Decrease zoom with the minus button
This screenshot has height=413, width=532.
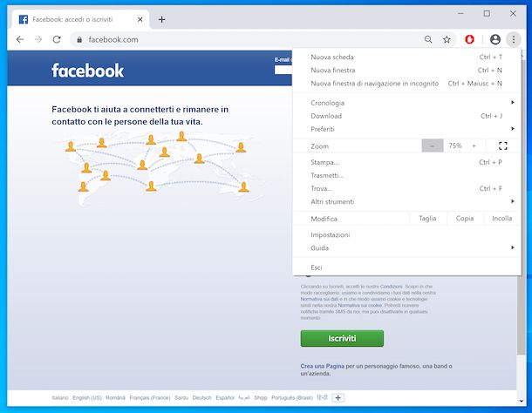click(433, 146)
